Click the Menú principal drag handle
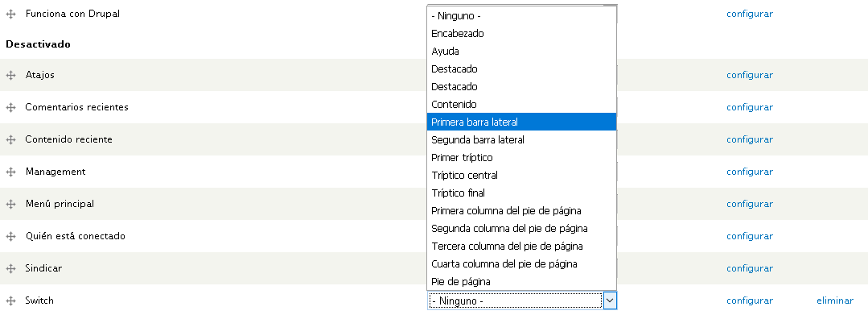Screen dimensions: 868x315 [10, 204]
